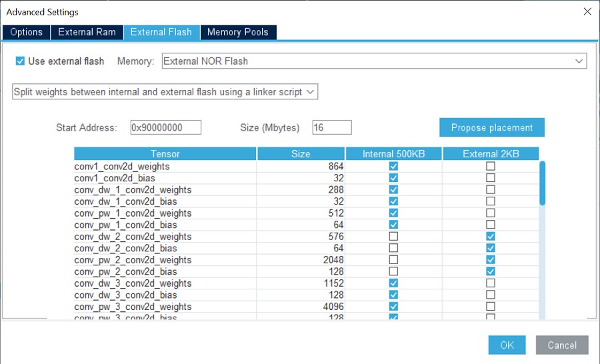
Task: Check External for conv_dw_1_conv2d_bias
Action: [x=491, y=201]
